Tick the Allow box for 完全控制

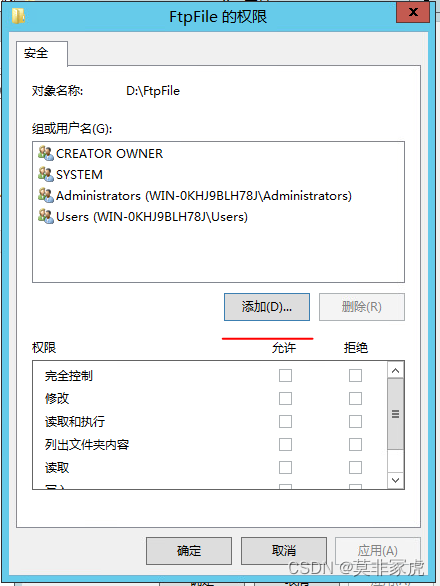[285, 376]
